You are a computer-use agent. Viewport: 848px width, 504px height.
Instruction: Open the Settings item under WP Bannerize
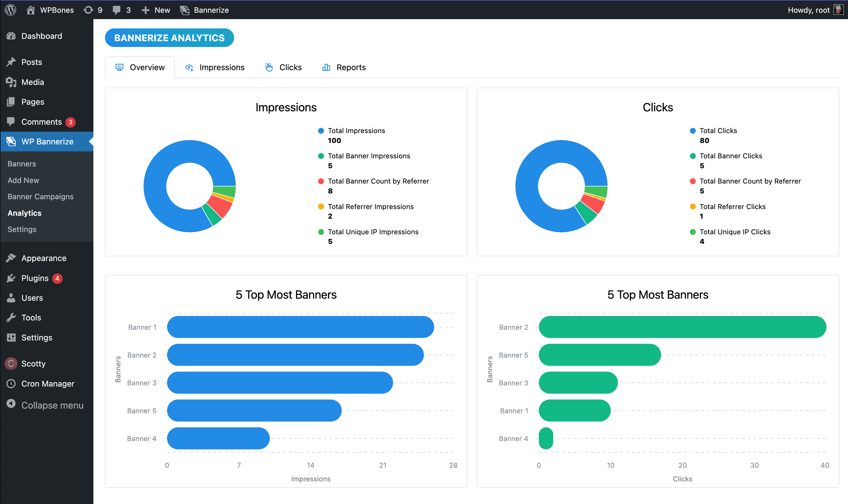click(22, 229)
